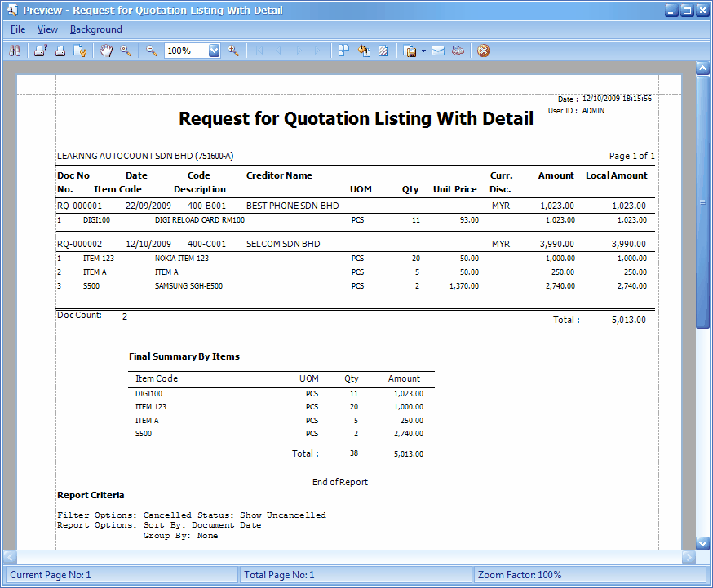Select the Magnifier tool
713x588 pixels.
tap(126, 51)
